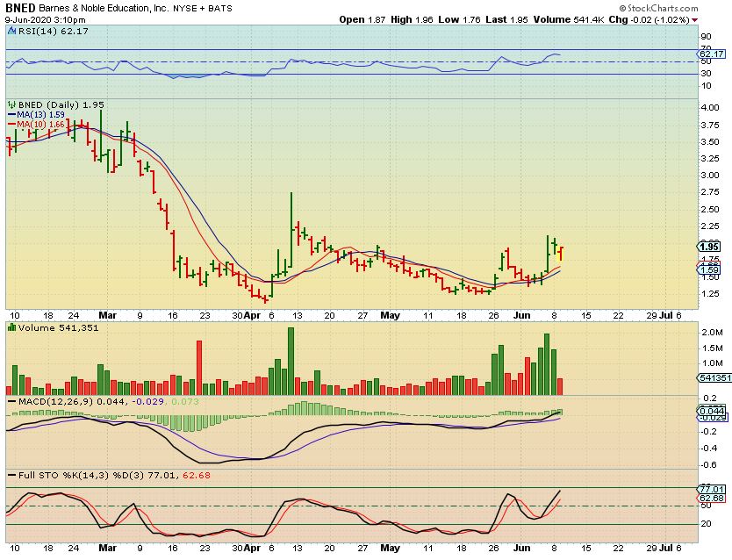Click the red MA(10) legend line marker

click(11, 125)
